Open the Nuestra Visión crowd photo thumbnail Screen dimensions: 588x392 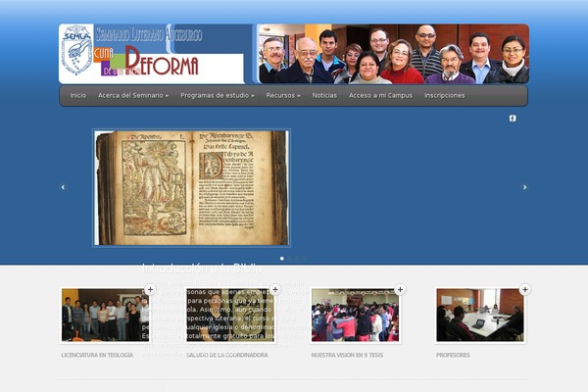pos(355,316)
